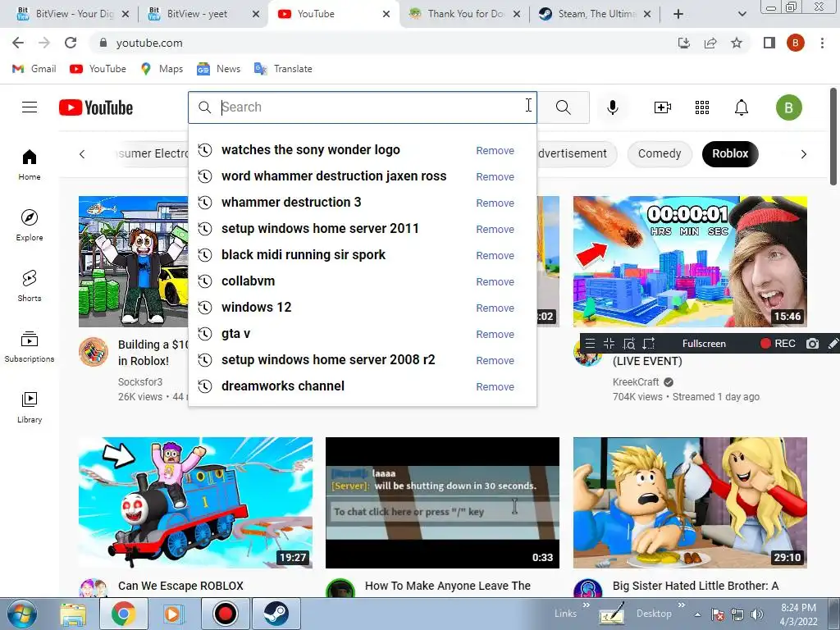Screen dimensions: 840x630
Task: Open Explore in sidebar
Action: click(x=30, y=225)
